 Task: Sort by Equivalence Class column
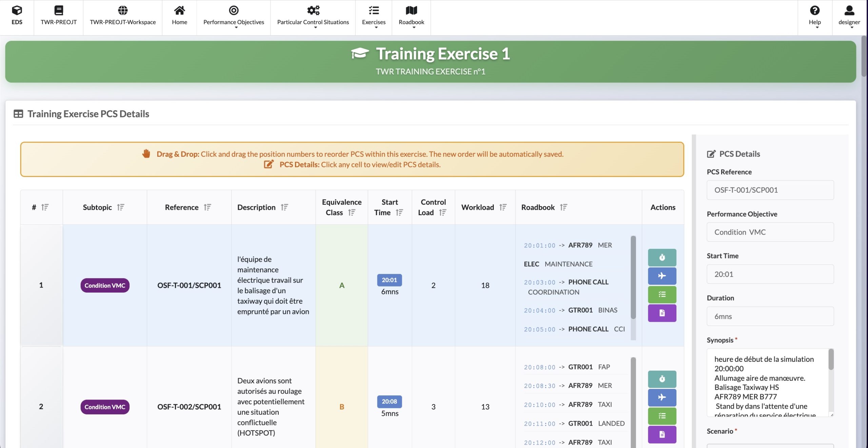tap(352, 212)
